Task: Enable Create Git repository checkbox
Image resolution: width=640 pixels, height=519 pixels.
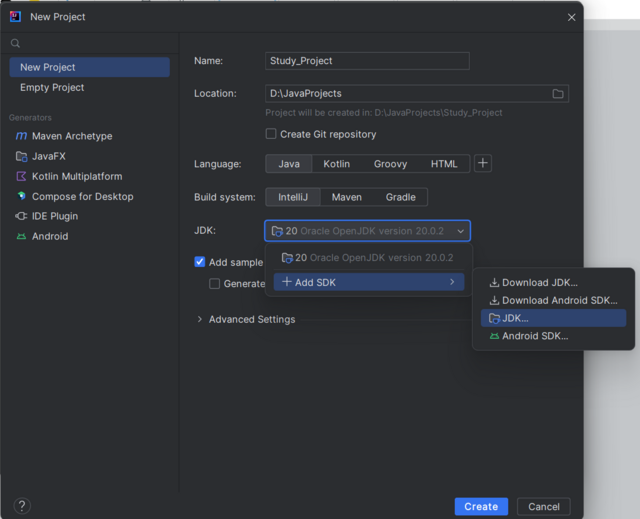Action: click(271, 134)
